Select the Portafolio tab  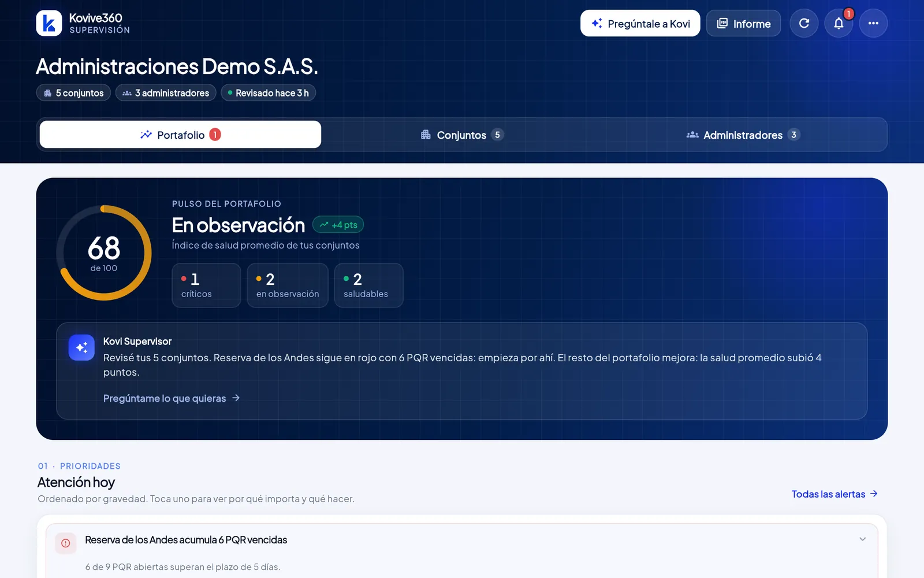[x=180, y=135]
